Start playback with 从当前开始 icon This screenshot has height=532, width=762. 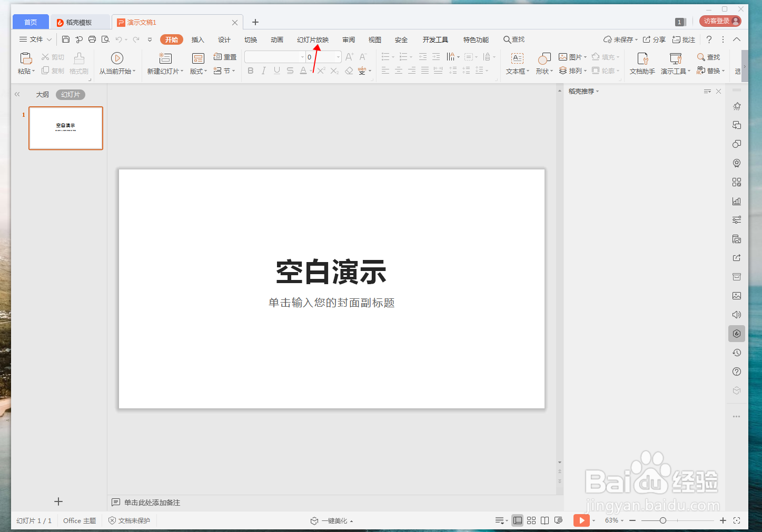point(116,58)
